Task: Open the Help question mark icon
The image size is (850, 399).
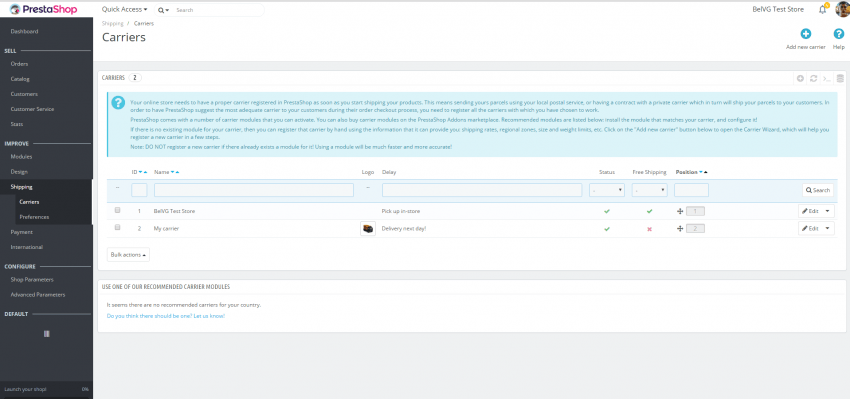Action: pyautogui.click(x=839, y=34)
